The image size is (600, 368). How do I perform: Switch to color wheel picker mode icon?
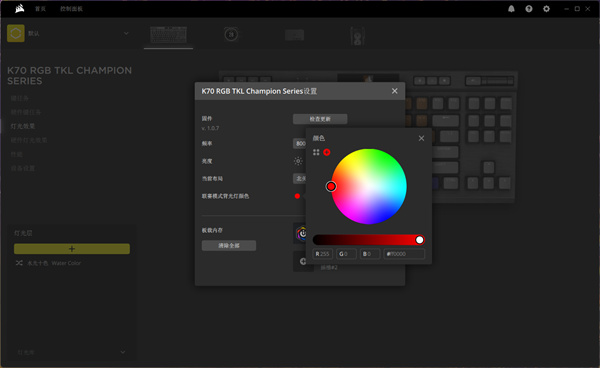[x=327, y=152]
